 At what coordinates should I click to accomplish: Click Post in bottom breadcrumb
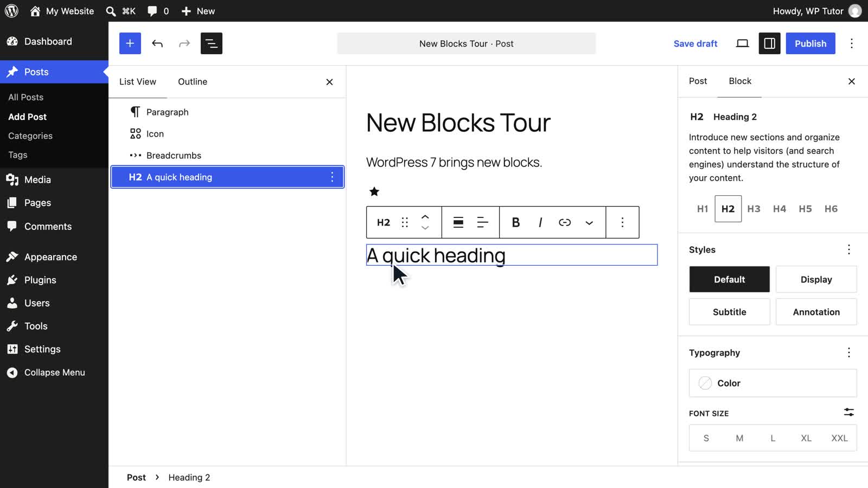(136, 477)
